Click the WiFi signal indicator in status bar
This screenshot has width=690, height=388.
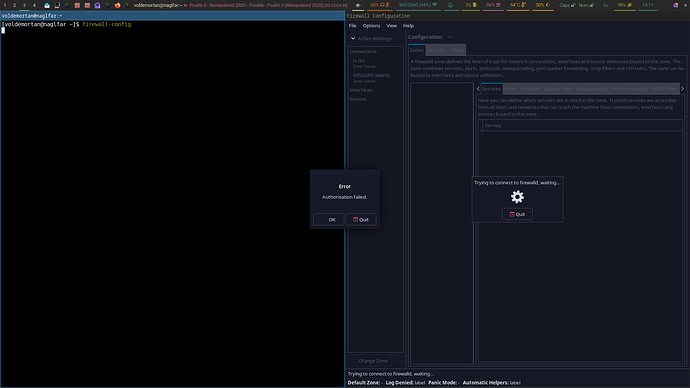pos(418,5)
